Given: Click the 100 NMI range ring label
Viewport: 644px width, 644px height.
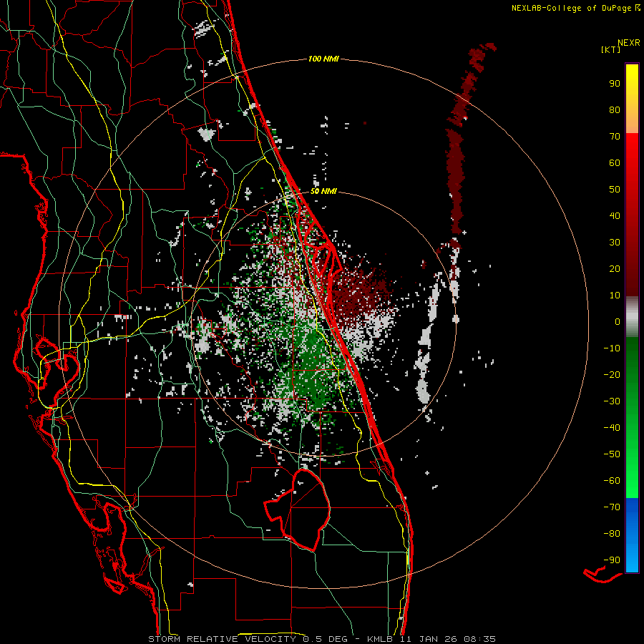Looking at the screenshot, I should (x=323, y=59).
